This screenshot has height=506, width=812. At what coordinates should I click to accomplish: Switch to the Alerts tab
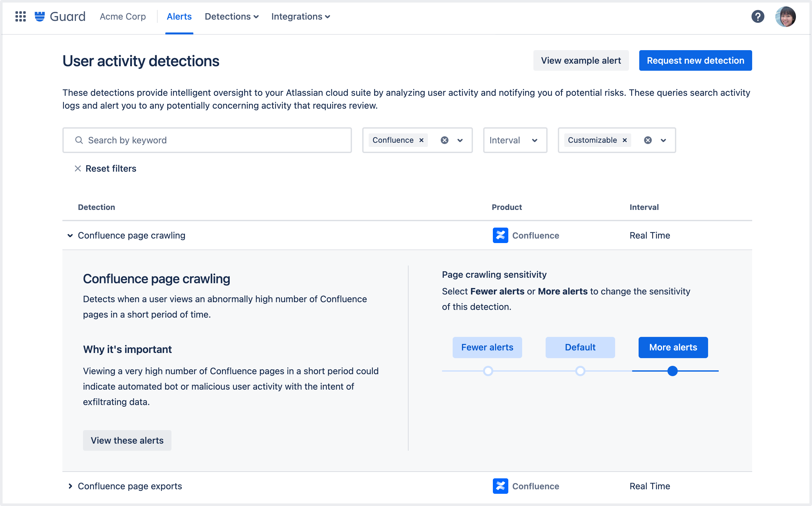point(179,16)
